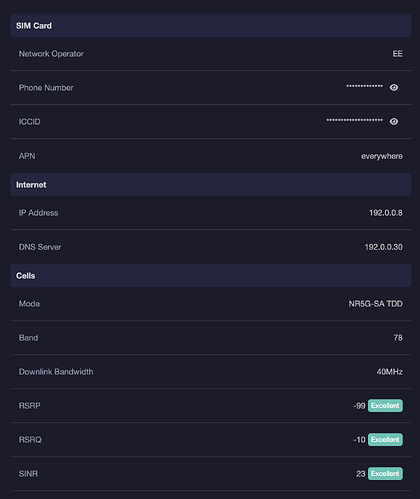The width and height of the screenshot is (420, 499).
Task: Select the IP address 192.0.0.8
Action: pyautogui.click(x=386, y=213)
